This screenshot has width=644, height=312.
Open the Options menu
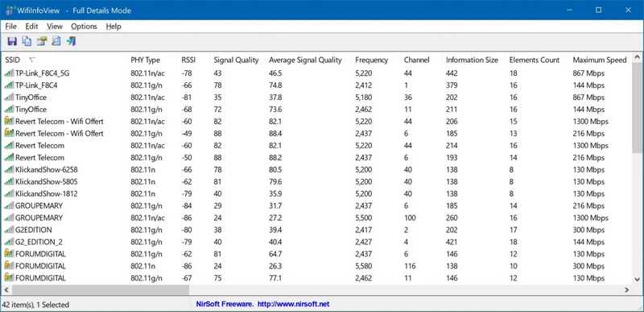pos(84,27)
